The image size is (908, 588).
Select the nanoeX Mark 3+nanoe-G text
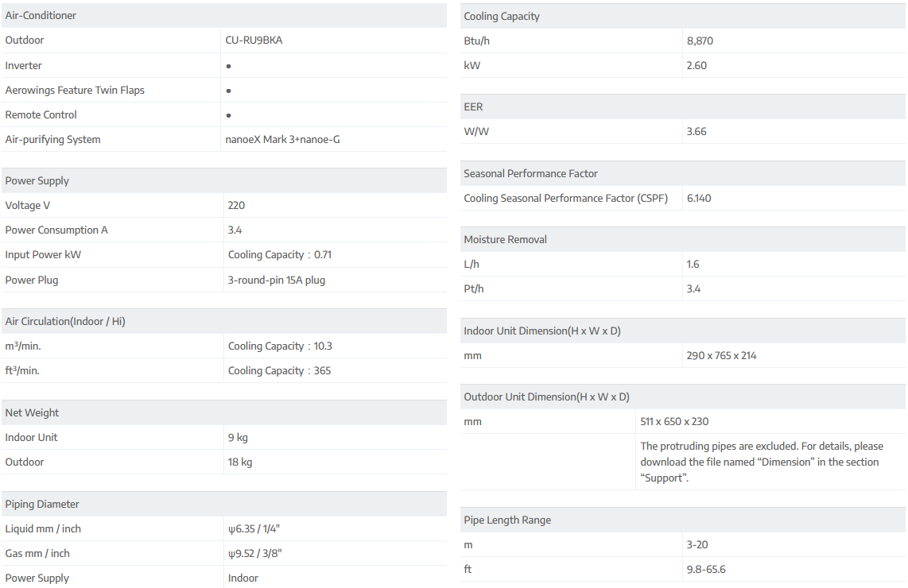[x=283, y=140]
